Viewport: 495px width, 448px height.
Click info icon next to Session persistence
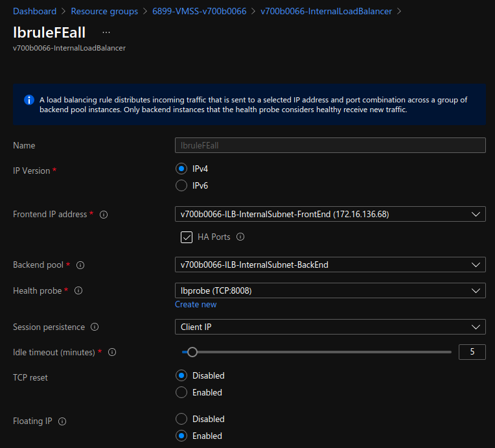[x=95, y=327]
